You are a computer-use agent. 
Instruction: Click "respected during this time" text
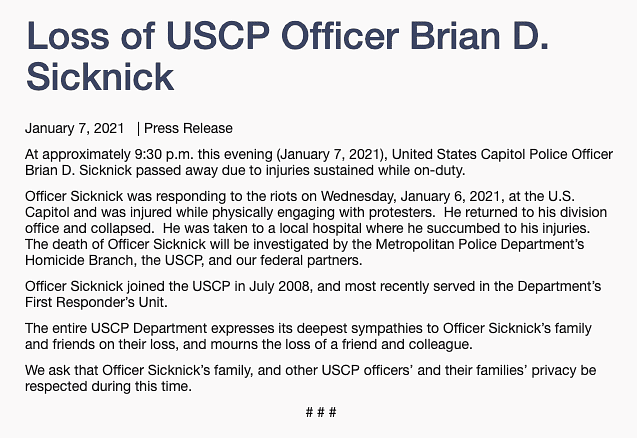click(x=108, y=386)
